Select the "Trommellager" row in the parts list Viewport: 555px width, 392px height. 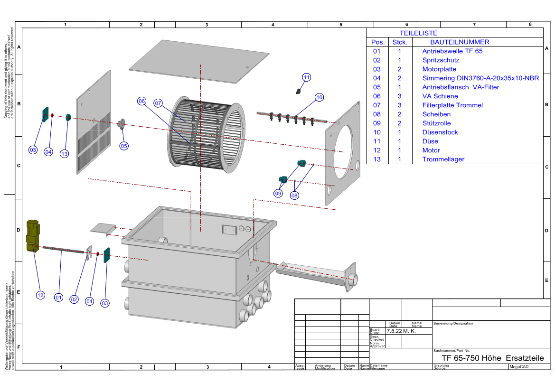(x=443, y=159)
